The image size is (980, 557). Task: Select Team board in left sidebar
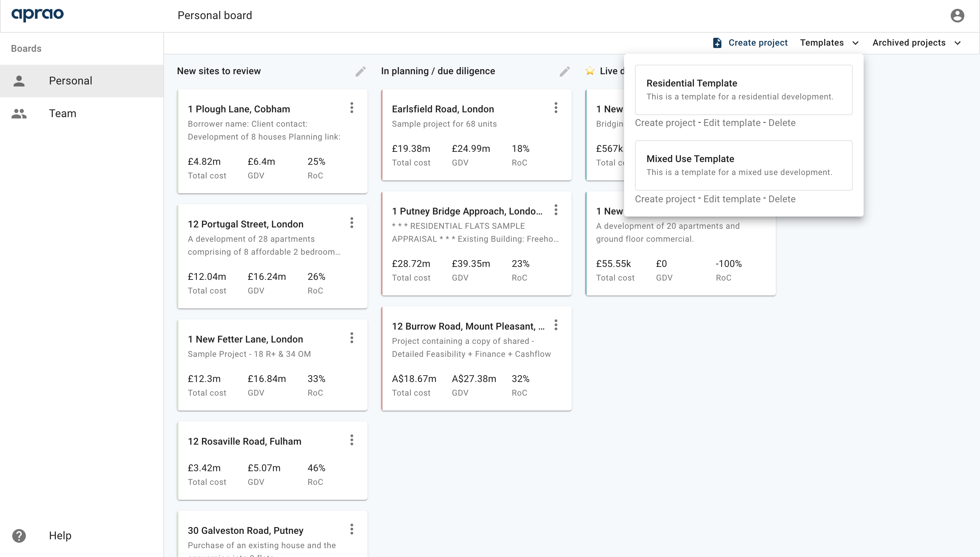click(x=63, y=113)
